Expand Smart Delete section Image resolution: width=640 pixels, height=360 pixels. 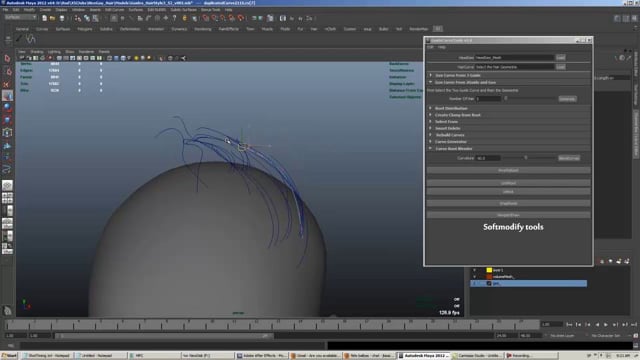tap(431, 128)
